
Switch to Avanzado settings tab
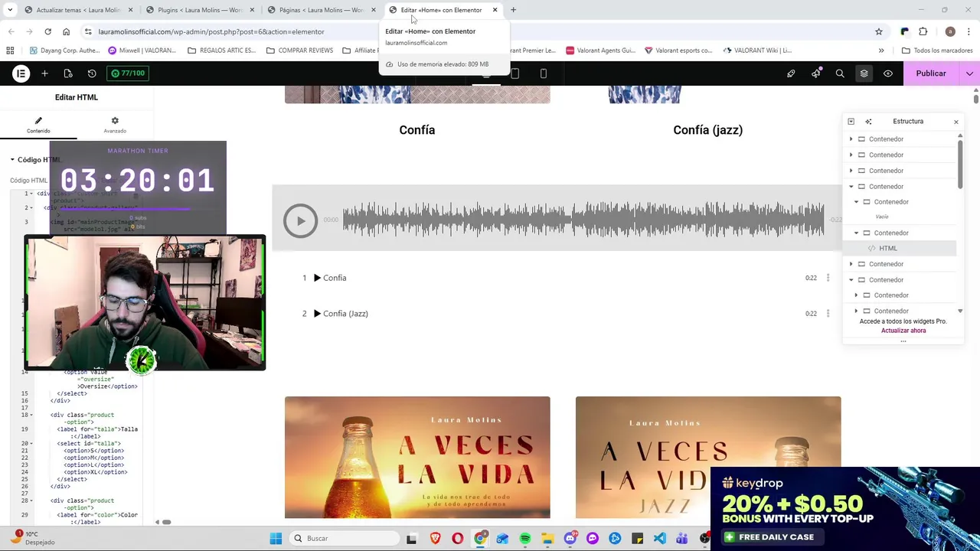[x=115, y=125]
